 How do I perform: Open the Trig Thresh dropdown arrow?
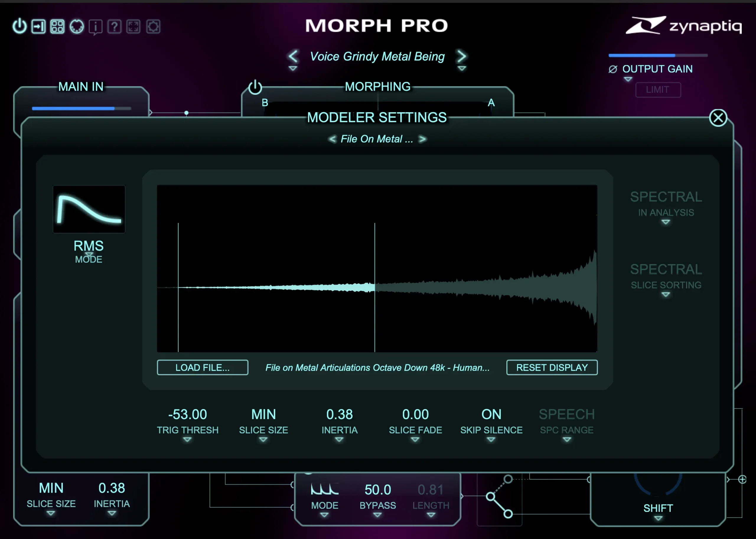pos(187,439)
